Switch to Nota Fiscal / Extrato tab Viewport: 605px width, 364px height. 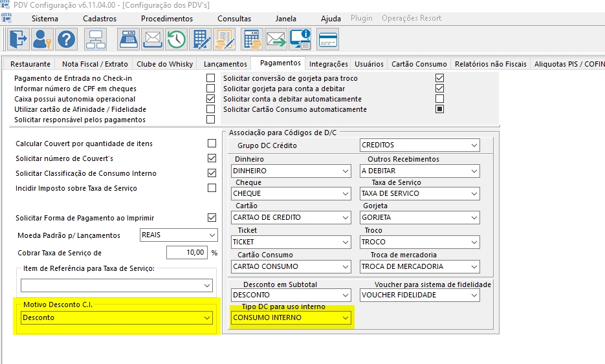[x=95, y=64]
